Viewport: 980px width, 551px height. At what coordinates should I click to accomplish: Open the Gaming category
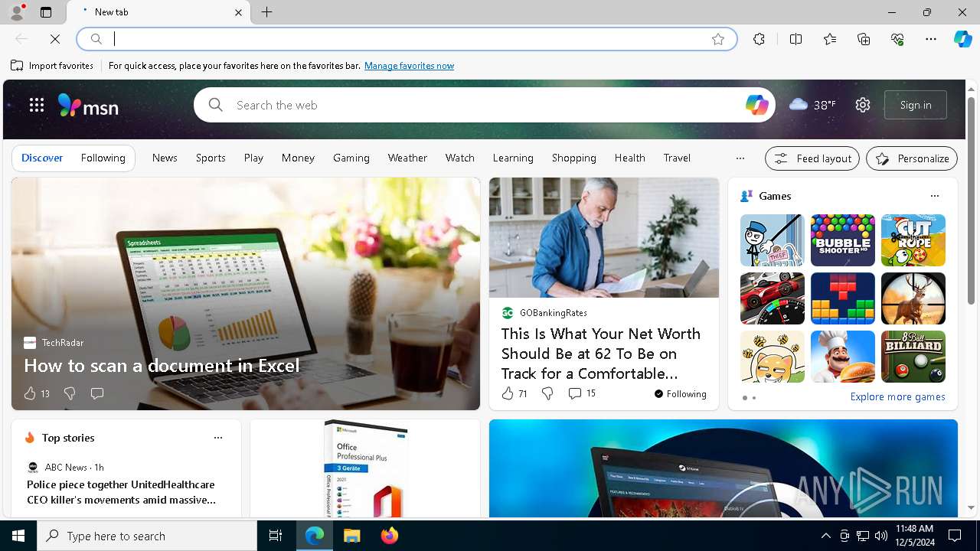[351, 158]
